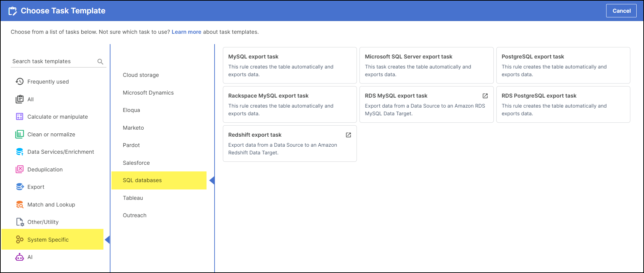Image resolution: width=644 pixels, height=273 pixels.
Task: Open Clean or normalize category
Action: tap(51, 134)
